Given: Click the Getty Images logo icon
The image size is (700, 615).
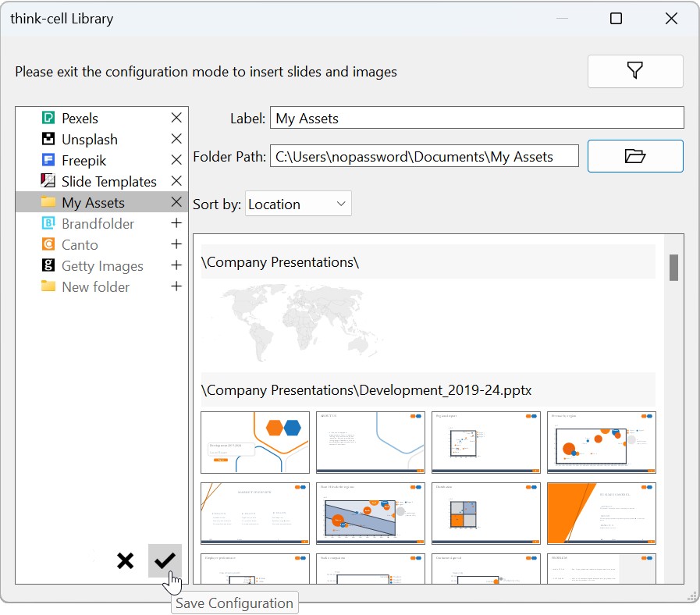Looking at the screenshot, I should pos(48,265).
